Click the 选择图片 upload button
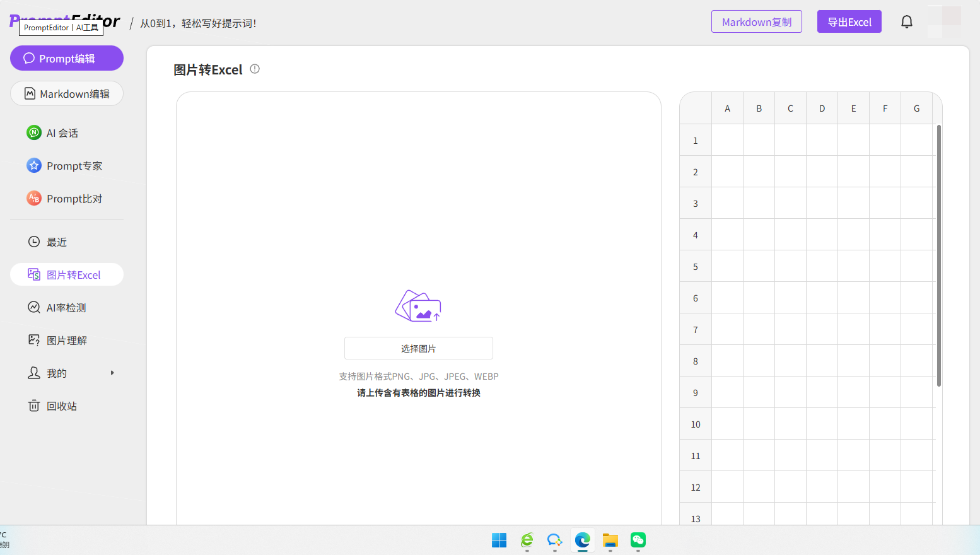This screenshot has width=980, height=555. click(417, 348)
